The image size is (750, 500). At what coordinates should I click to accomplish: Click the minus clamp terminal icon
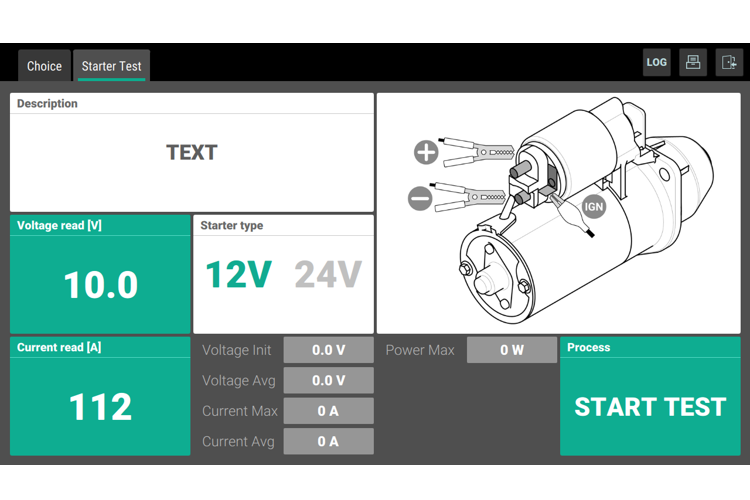(x=421, y=198)
